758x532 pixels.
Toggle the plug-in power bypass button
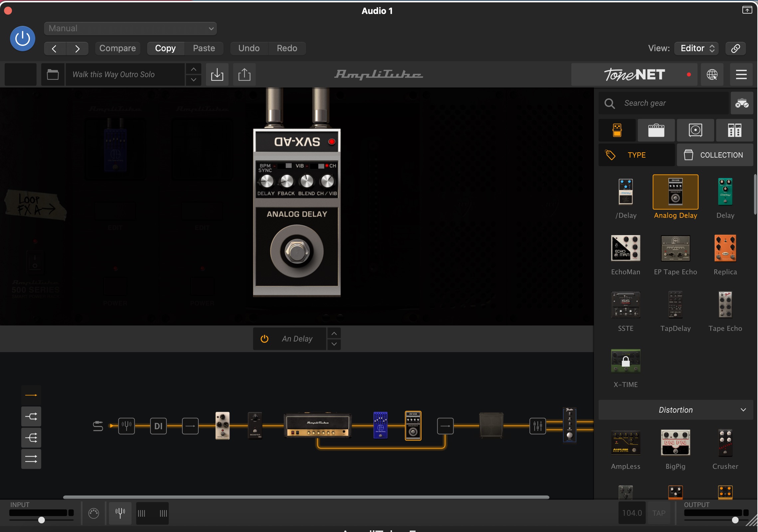coord(23,39)
